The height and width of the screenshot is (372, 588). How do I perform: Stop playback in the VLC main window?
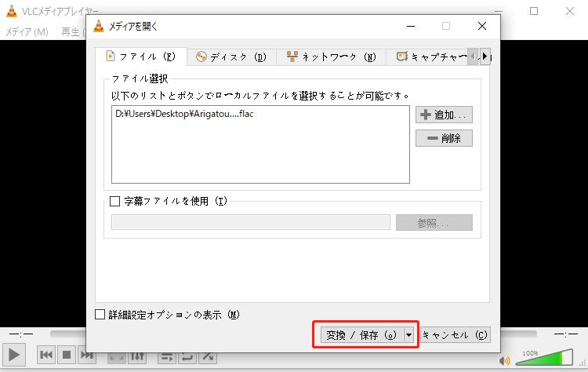pos(67,355)
